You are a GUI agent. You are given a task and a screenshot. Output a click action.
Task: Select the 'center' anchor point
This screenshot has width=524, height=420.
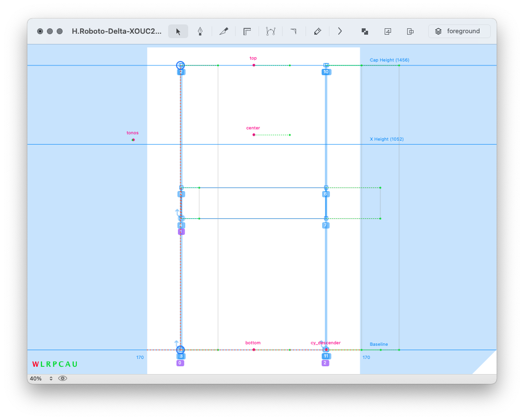pos(254,135)
